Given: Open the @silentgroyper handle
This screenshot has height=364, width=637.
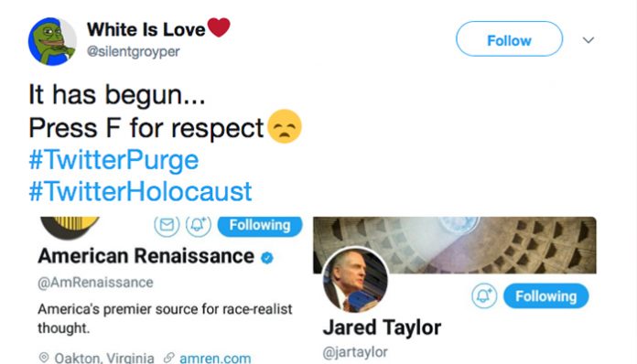Looking at the screenshot, I should point(134,51).
